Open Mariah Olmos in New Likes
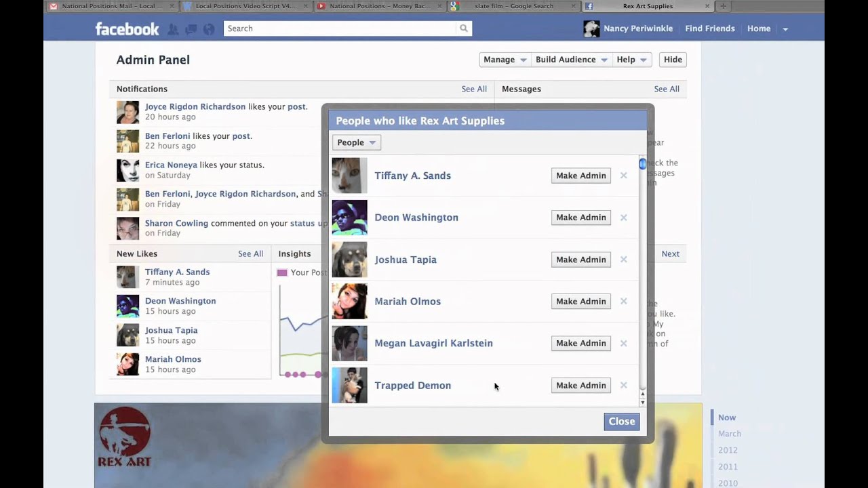Viewport: 868px width, 488px height. pos(173,359)
